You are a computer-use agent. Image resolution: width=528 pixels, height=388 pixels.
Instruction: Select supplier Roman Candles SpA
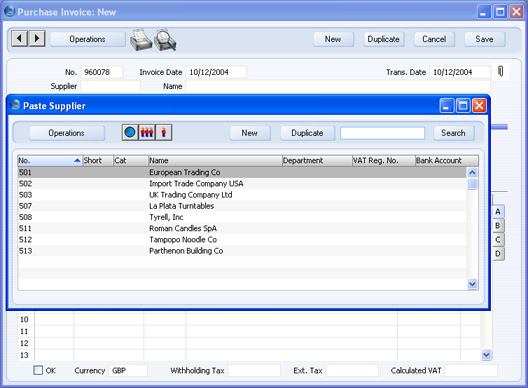[x=242, y=228]
